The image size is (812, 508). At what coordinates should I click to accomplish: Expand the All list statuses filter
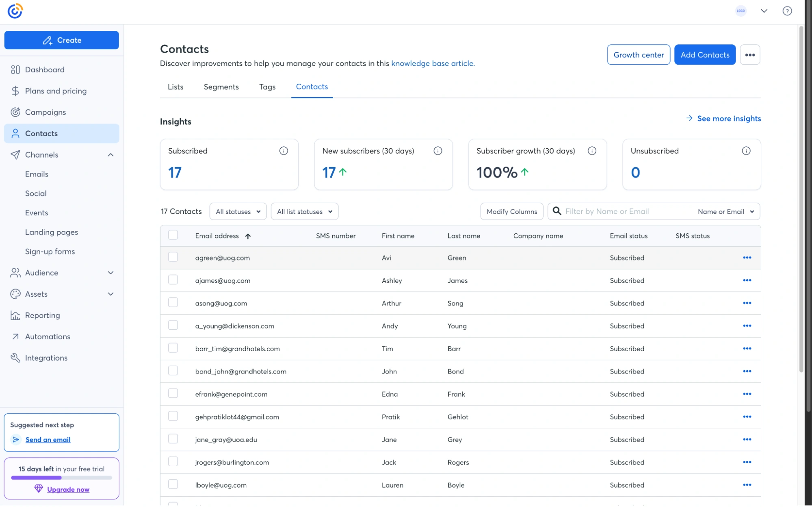[304, 211]
